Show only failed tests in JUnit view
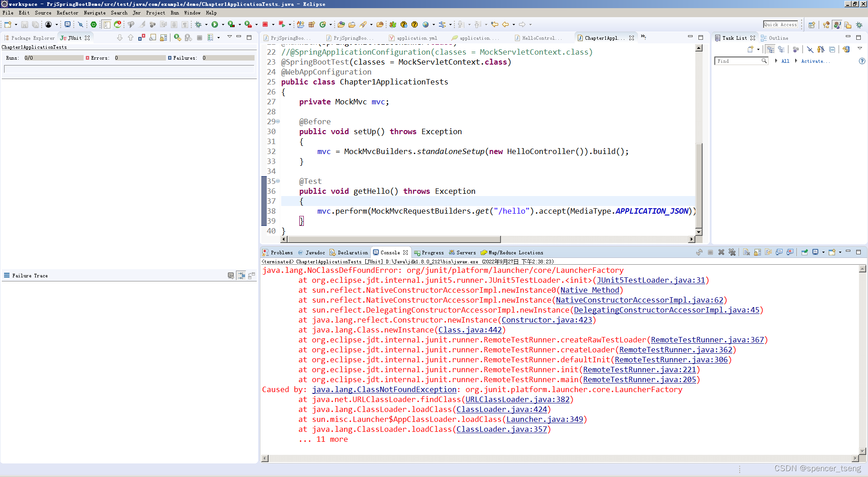The height and width of the screenshot is (477, 868). pos(140,37)
